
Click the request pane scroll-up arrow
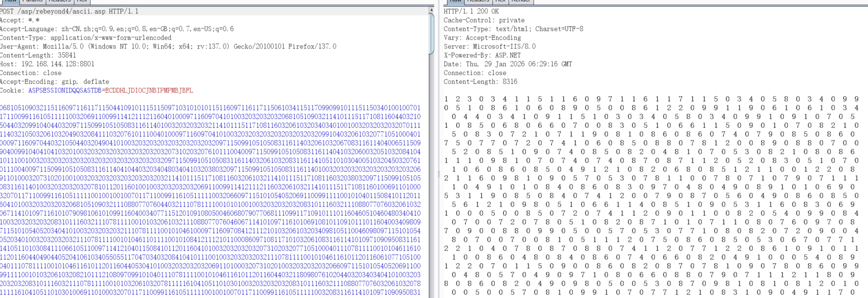click(431, 10)
